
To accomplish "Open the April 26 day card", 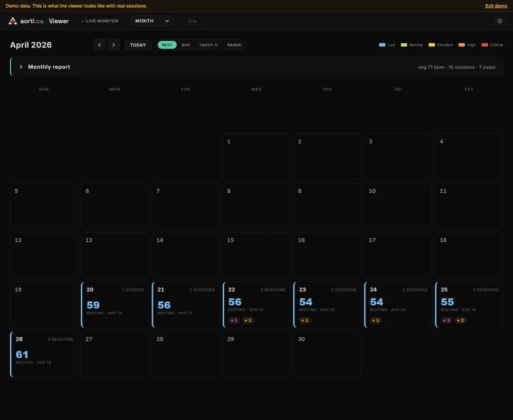I will point(44,355).
